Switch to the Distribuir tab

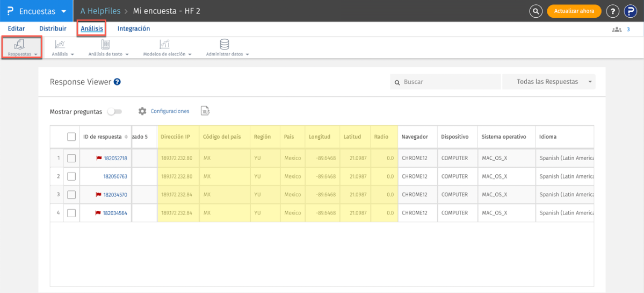coord(53,28)
